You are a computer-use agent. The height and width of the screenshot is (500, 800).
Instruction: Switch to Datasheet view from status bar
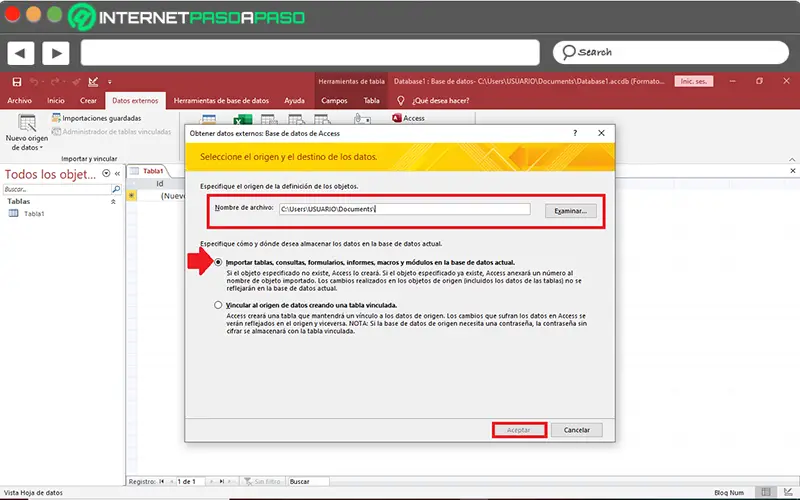tap(766, 492)
